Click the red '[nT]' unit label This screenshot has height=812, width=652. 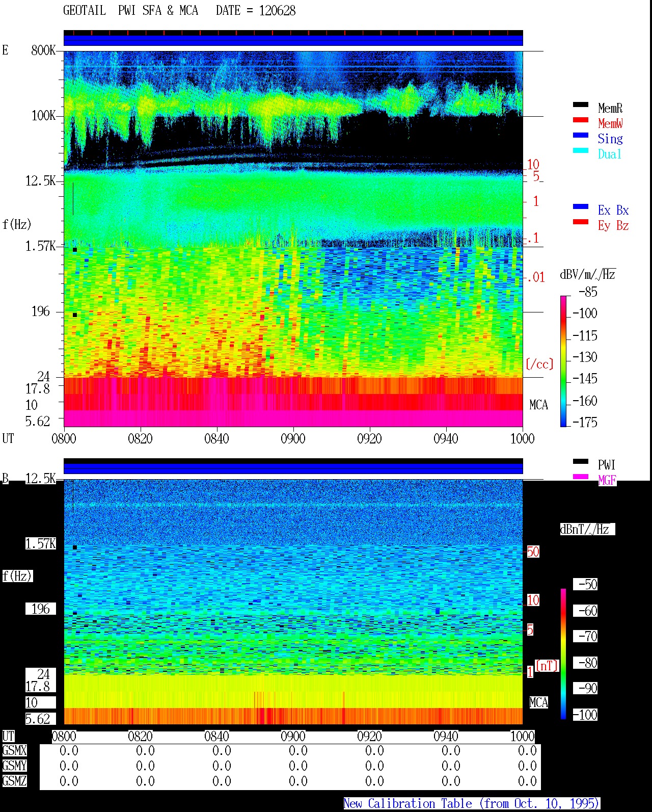[x=547, y=666]
